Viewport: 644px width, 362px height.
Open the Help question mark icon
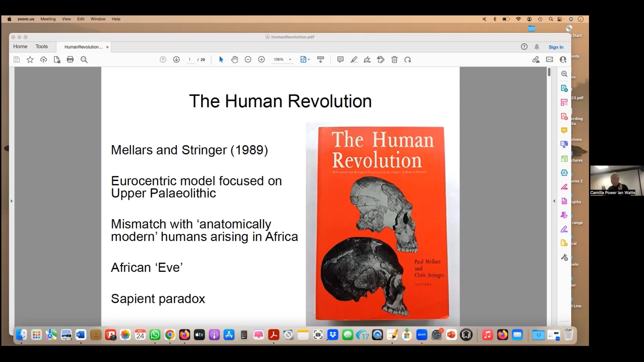(x=524, y=47)
